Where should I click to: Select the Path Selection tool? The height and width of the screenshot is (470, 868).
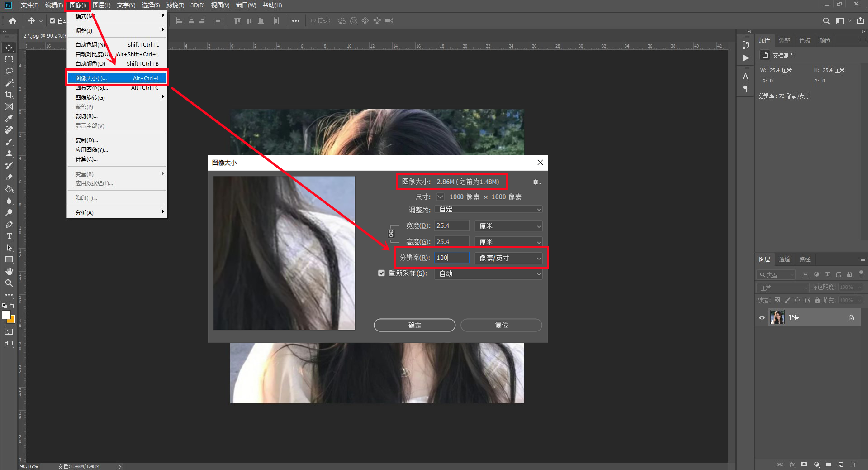9,248
